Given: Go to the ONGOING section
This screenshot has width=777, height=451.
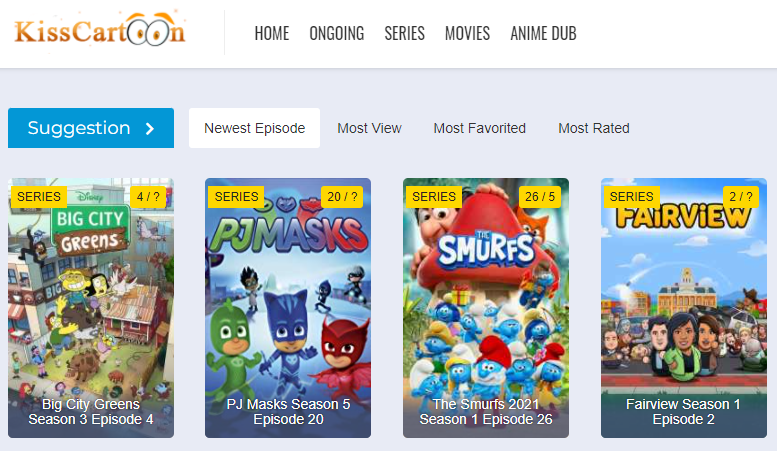Looking at the screenshot, I should tap(336, 34).
